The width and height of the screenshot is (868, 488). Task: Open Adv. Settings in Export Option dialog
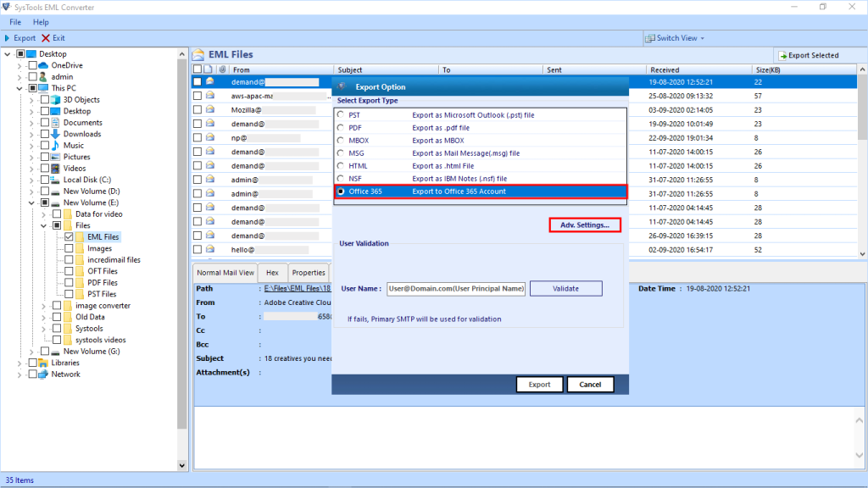585,225
